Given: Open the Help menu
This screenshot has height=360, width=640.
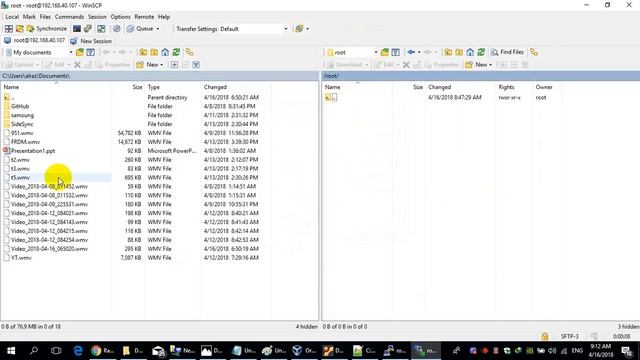Looking at the screenshot, I should (x=164, y=17).
